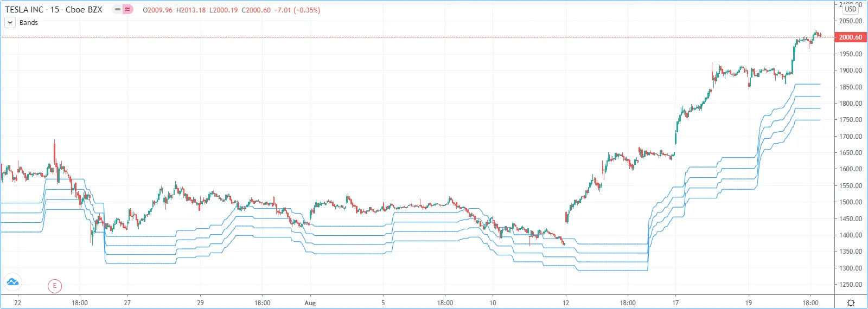Select the Bands indicator label
This screenshot has height=309, width=868.
point(29,23)
